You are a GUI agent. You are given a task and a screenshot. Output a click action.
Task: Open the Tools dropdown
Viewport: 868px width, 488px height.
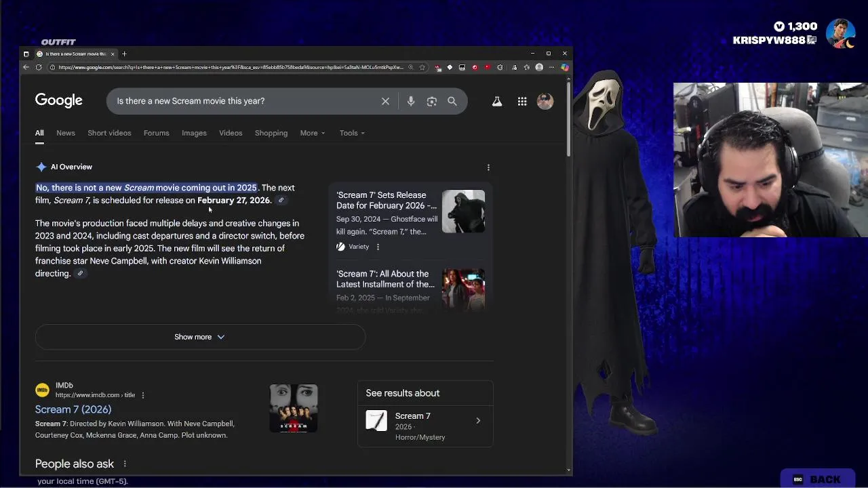tap(352, 133)
